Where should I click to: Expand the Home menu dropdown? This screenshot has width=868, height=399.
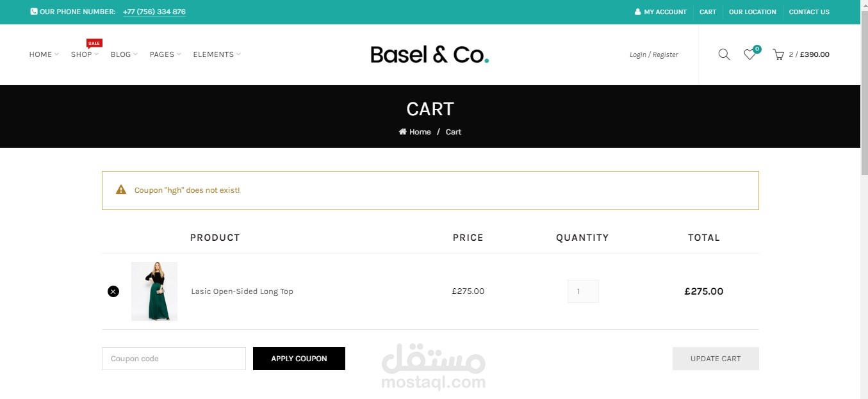(x=44, y=54)
